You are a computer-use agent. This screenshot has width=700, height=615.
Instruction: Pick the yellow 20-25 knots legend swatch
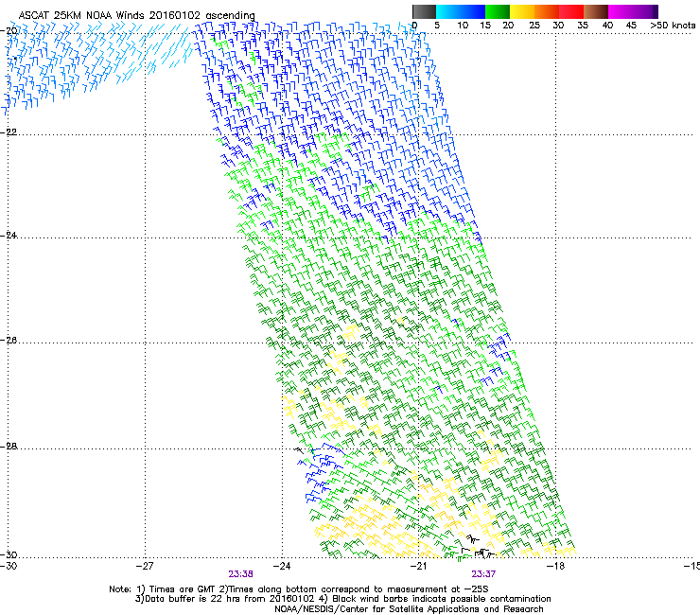[x=522, y=11]
